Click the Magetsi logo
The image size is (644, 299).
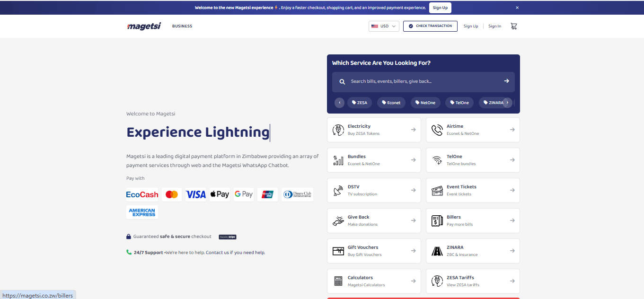click(x=144, y=26)
